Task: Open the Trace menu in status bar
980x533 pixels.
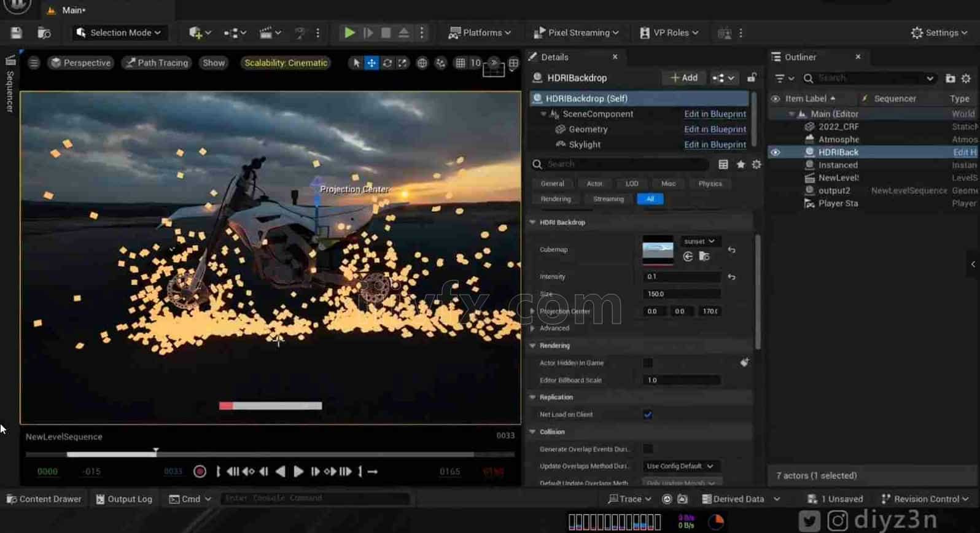Action: pyautogui.click(x=629, y=499)
